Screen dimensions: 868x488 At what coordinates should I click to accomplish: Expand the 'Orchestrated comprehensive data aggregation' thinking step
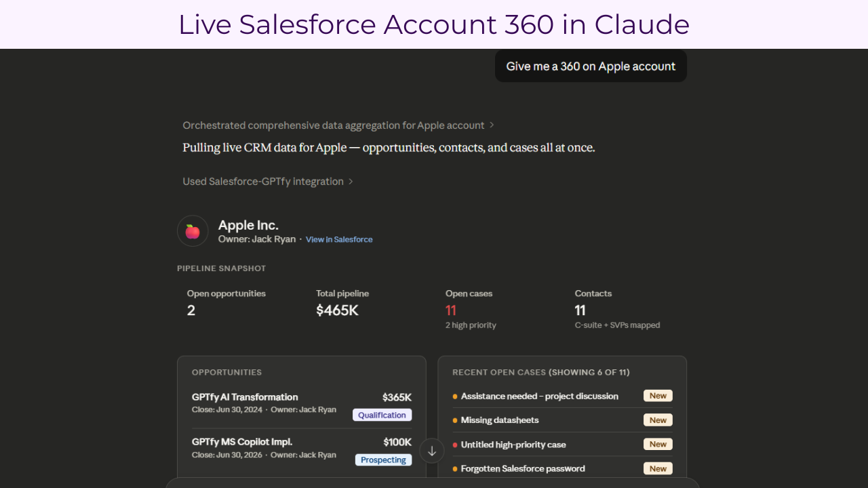tap(338, 125)
